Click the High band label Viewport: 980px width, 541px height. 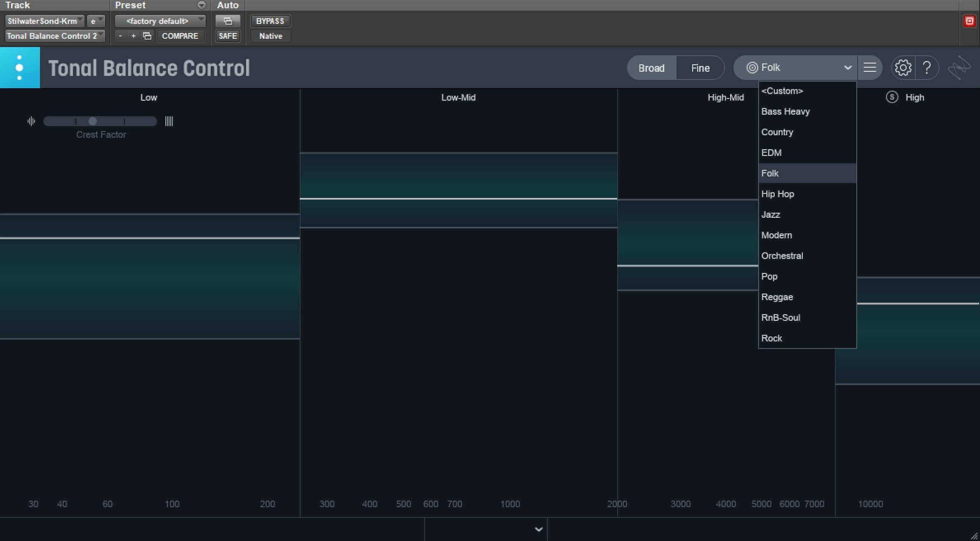(x=914, y=97)
